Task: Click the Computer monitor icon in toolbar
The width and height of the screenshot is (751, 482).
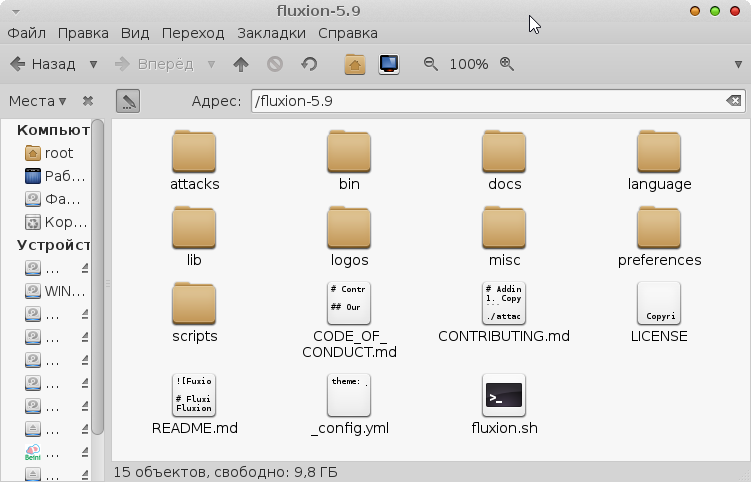Action: point(389,64)
